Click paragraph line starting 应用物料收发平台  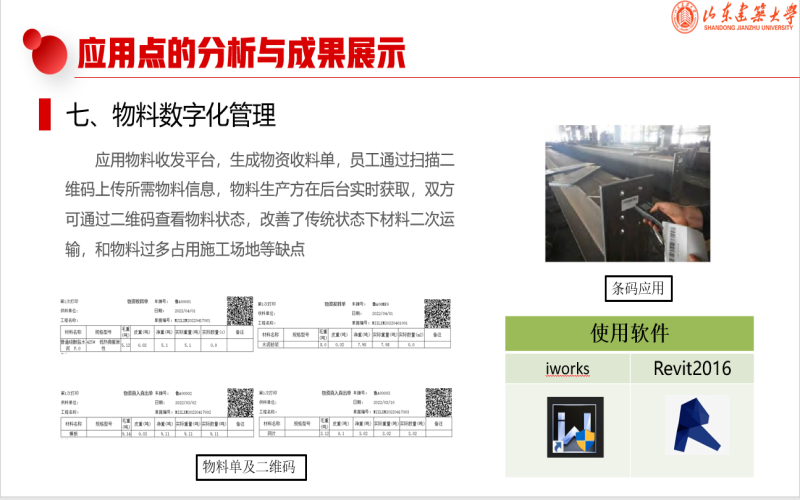(274, 160)
